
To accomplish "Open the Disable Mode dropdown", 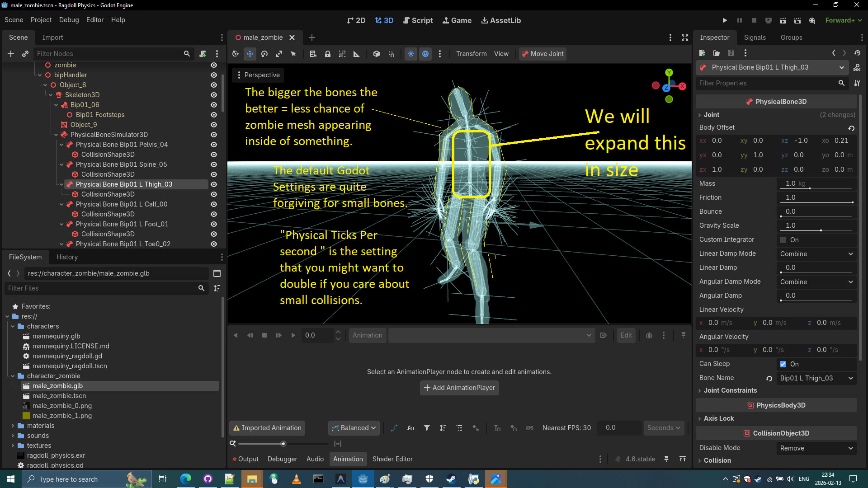I will [x=816, y=448].
